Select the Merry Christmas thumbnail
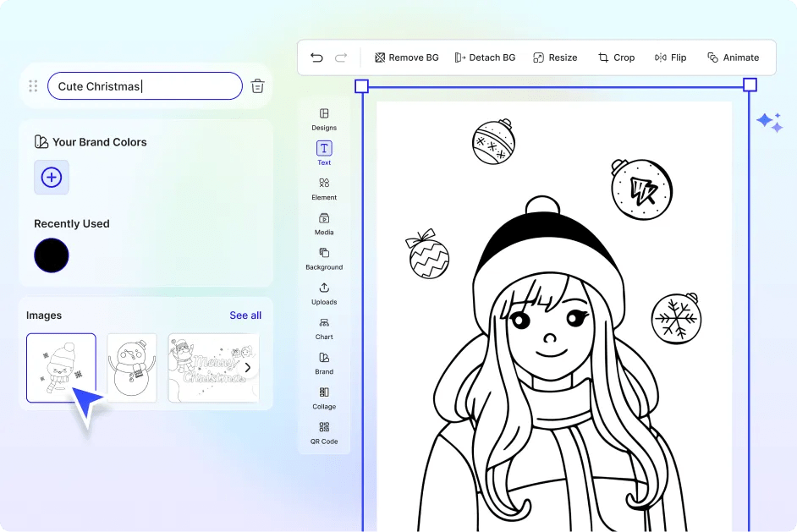The width and height of the screenshot is (797, 532). (x=213, y=368)
